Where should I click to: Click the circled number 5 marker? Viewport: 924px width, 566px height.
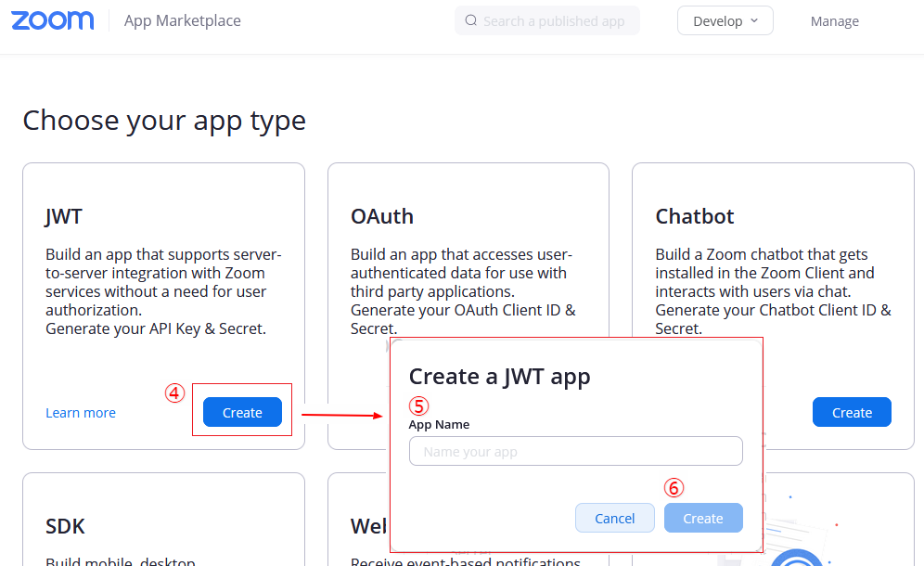[419, 405]
